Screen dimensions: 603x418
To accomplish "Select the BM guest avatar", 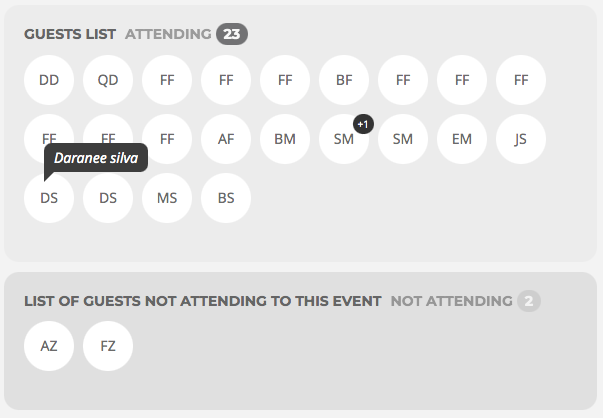I will [x=285, y=139].
